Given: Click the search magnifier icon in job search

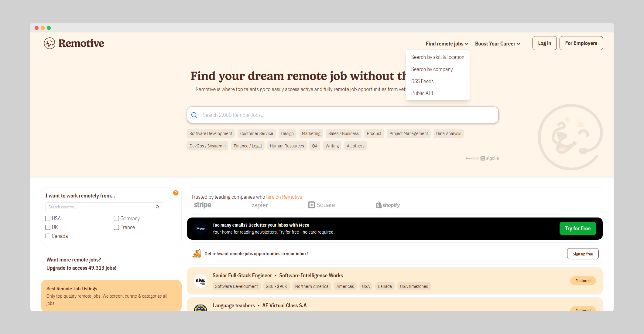Looking at the screenshot, I should pyautogui.click(x=194, y=115).
